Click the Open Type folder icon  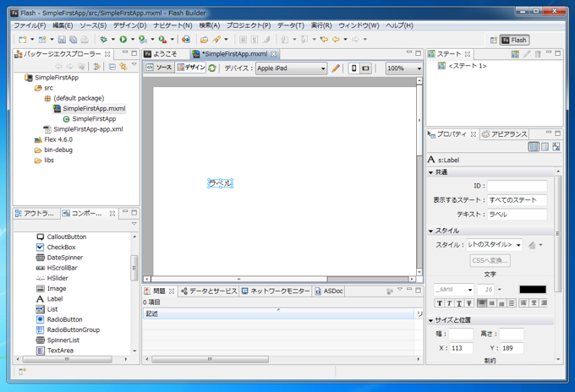pyautogui.click(x=205, y=39)
